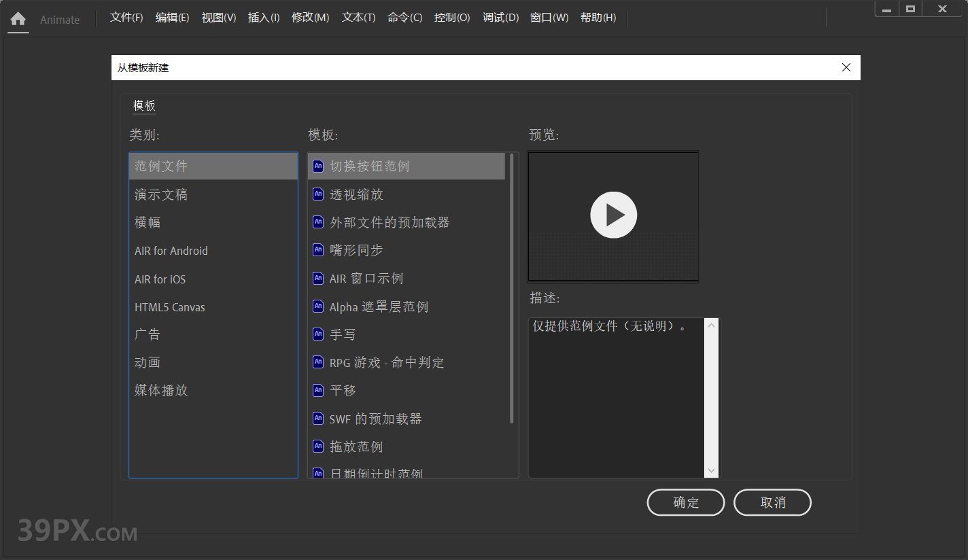This screenshot has width=968, height=560.
Task: Choose the AIR 窗口示例 template
Action: pos(407,279)
